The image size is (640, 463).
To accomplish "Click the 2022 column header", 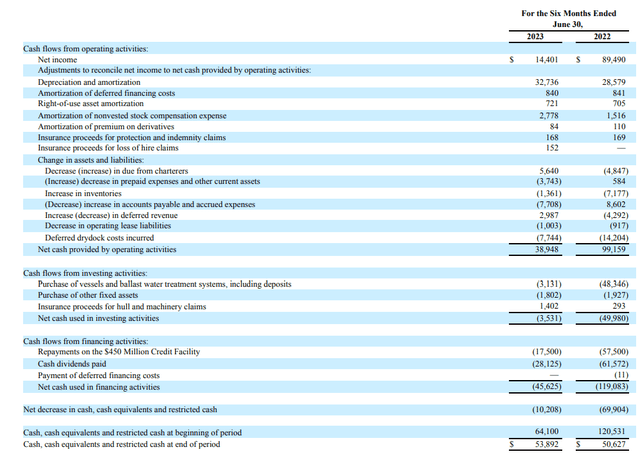I will coord(602,37).
